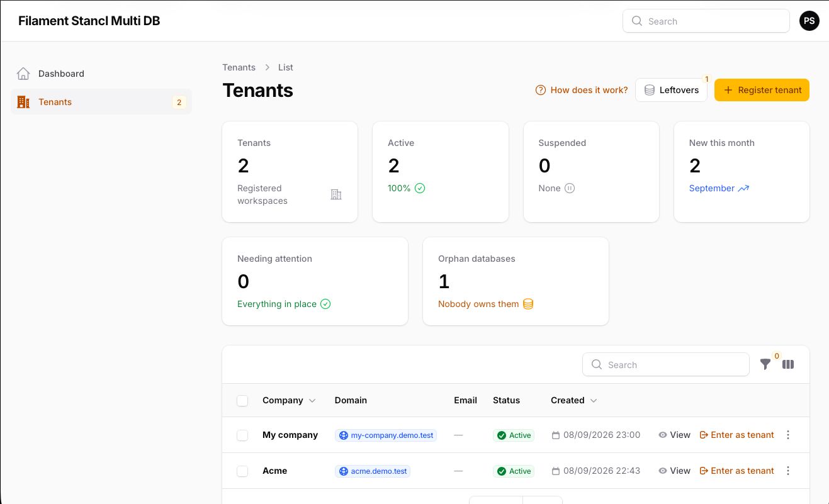Click the pause icon beside None
The image size is (829, 504).
click(x=570, y=188)
